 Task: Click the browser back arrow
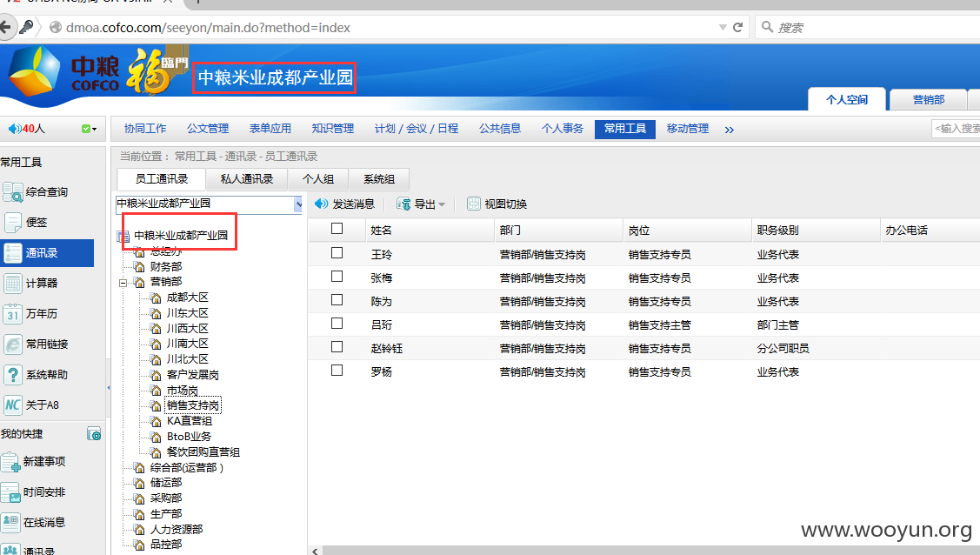coord(5,27)
